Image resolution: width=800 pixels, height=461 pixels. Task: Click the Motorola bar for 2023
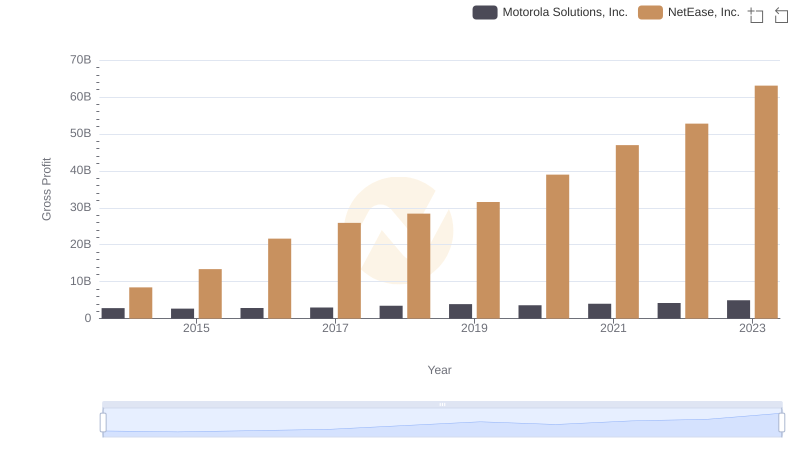pos(738,309)
